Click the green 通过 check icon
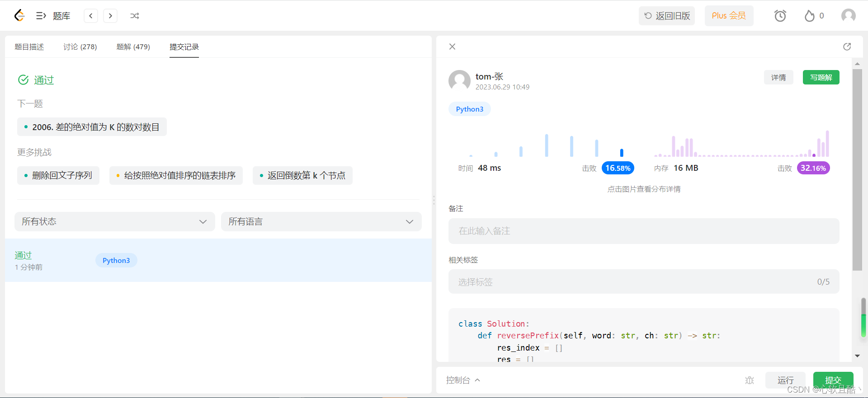 pos(23,80)
